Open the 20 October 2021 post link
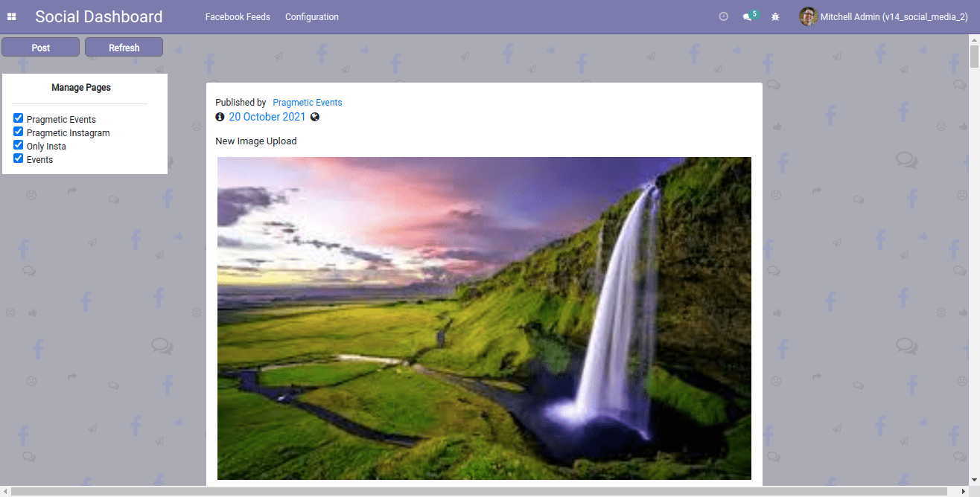Viewport: 980px width, 497px height. [x=267, y=117]
